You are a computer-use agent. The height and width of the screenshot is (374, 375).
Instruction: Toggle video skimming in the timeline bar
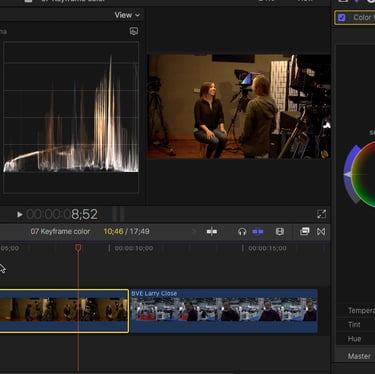tap(212, 231)
